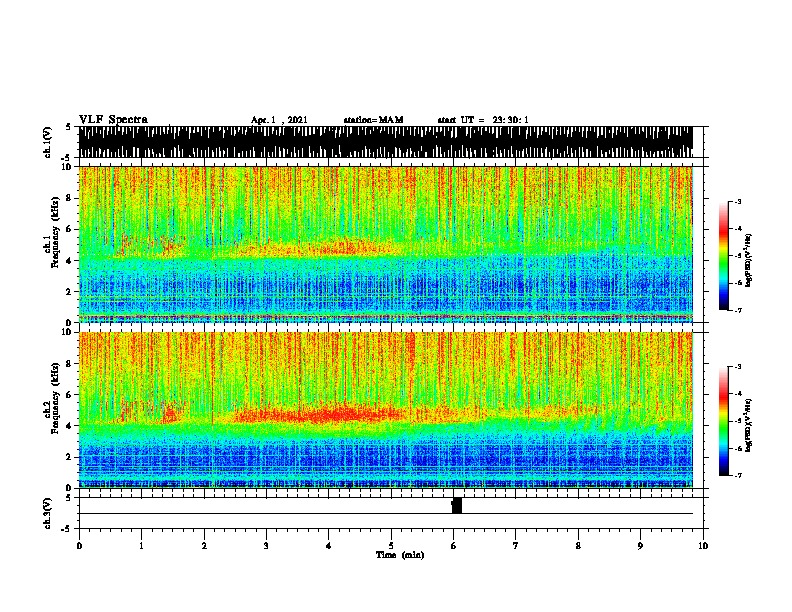Click the "-3" label on ch.2 color scale
The width and height of the screenshot is (792, 612).
pos(738,367)
